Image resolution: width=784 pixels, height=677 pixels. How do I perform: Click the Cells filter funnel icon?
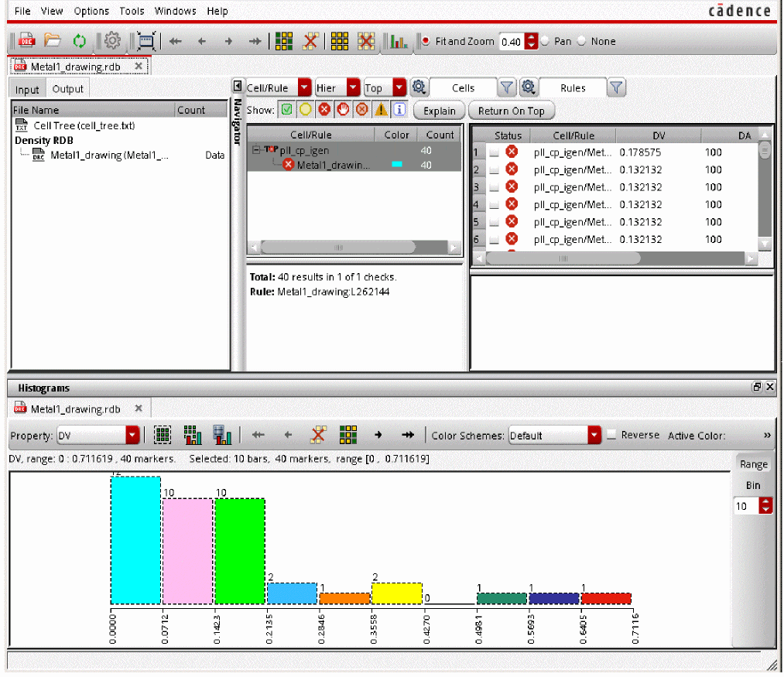click(x=506, y=87)
